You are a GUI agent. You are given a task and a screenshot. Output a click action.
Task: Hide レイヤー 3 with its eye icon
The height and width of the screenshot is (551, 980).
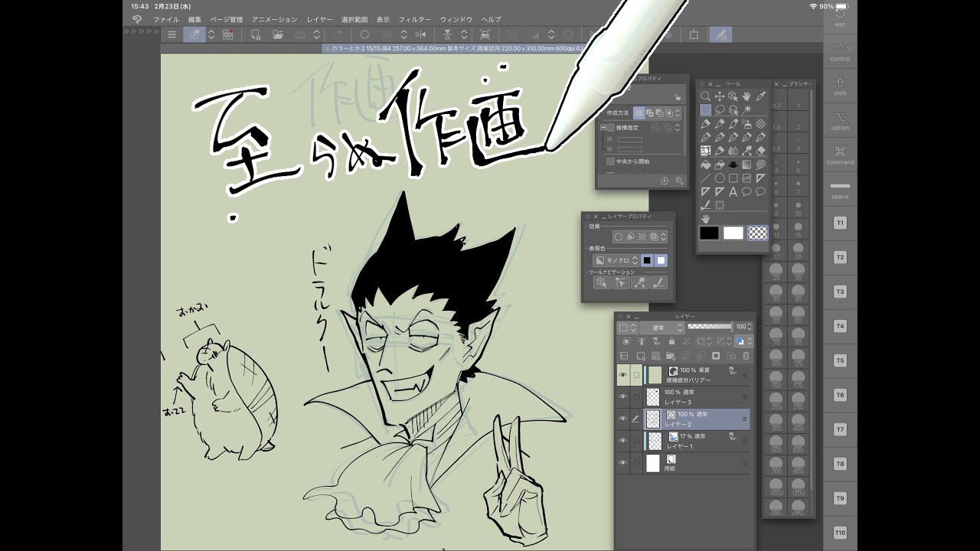(x=622, y=396)
